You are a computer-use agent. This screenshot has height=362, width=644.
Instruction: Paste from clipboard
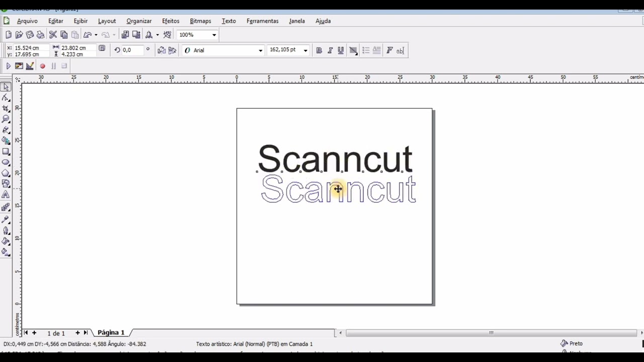75,35
